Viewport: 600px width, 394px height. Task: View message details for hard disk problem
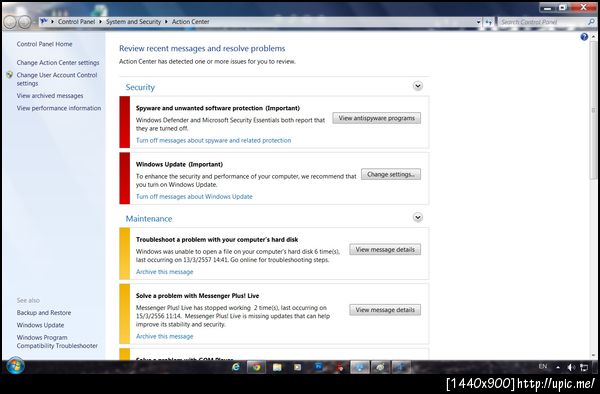[385, 250]
